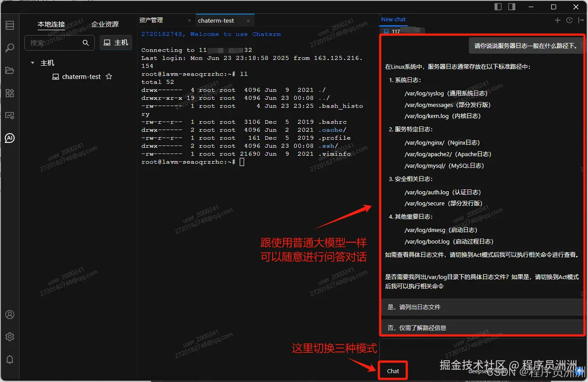The height and width of the screenshot is (382, 588).
Task: Collapse the 主机 host tree
Action: point(32,63)
